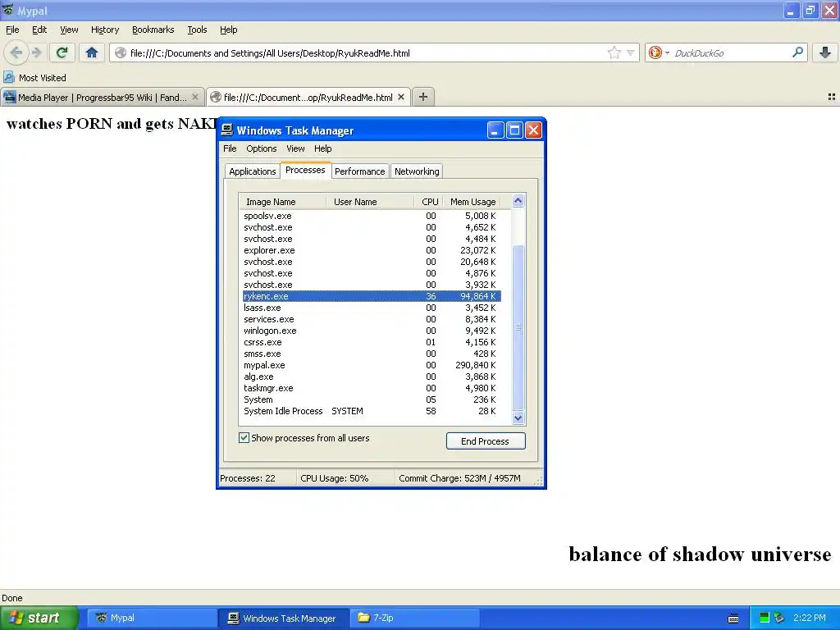This screenshot has height=630, width=840.
Task: Click the Most Visited bookmarks folder
Action: (35, 78)
